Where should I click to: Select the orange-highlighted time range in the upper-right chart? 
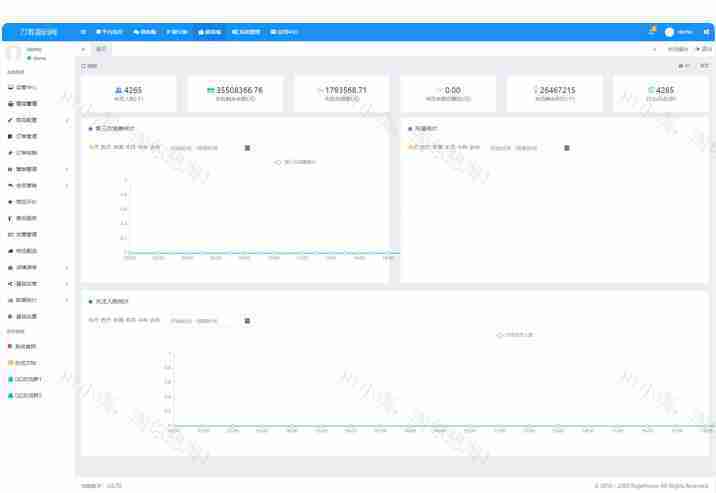412,148
